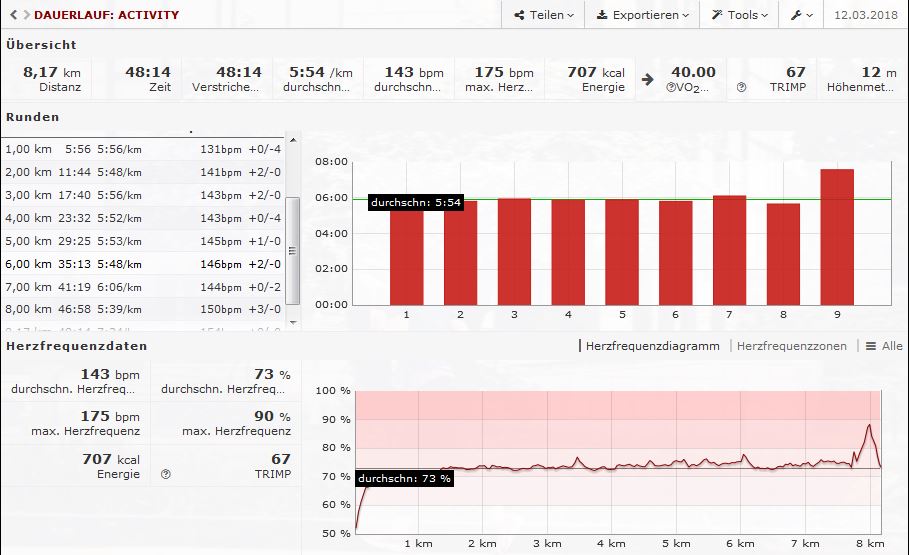Click the Alle list icon
This screenshot has height=555, width=909.
pos(884,346)
